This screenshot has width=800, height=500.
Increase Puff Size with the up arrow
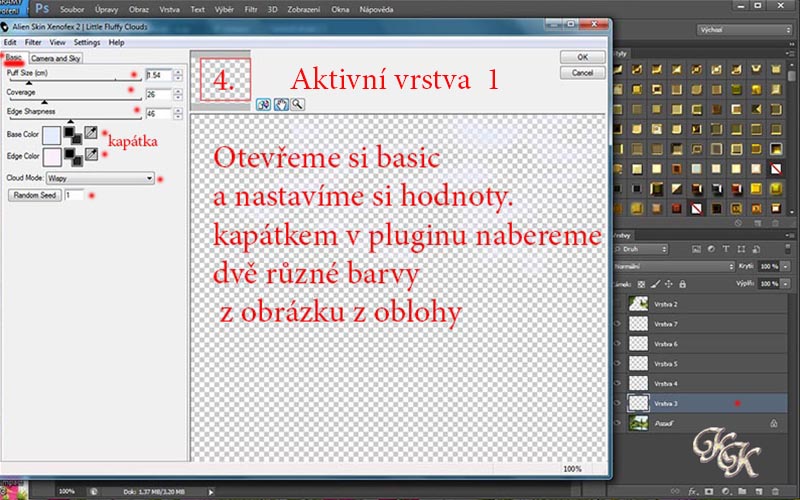178,72
